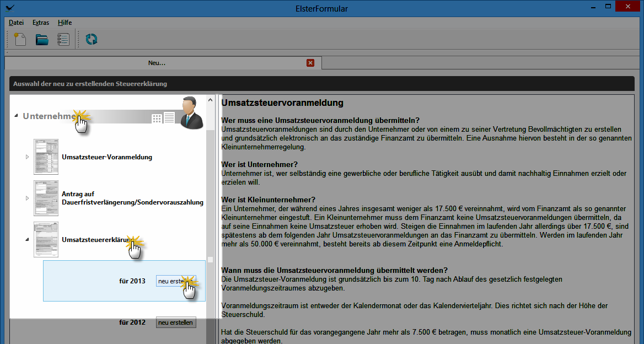The height and width of the screenshot is (344, 644).
Task: Click the Umsatzsteuervoranmeldung heading in info panel
Action: pyautogui.click(x=282, y=103)
